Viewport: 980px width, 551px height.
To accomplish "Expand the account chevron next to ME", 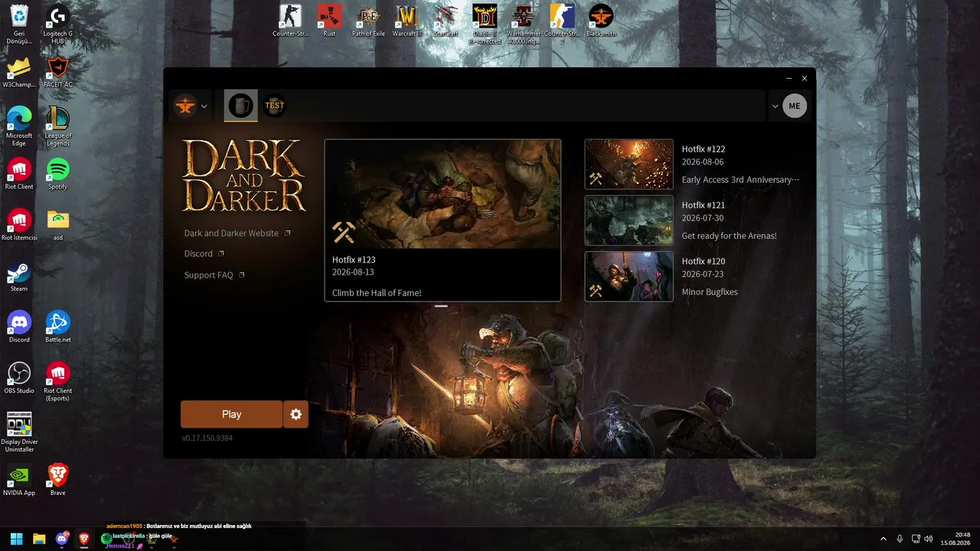I will tap(775, 106).
